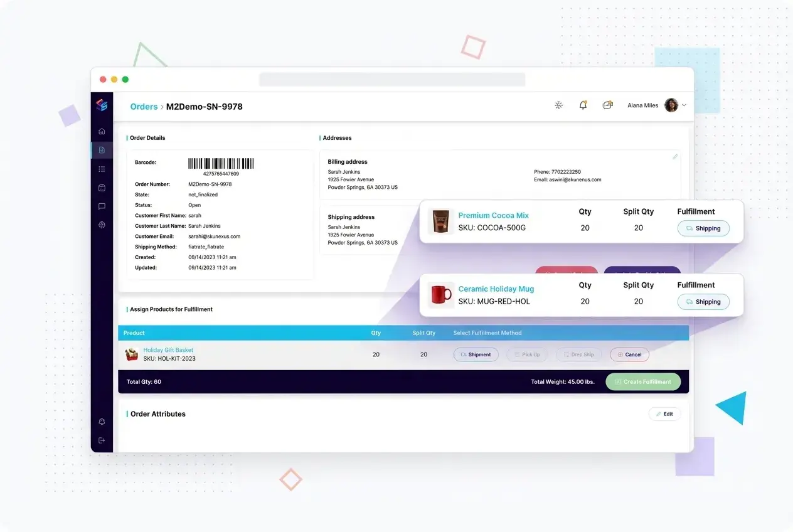
Task: Click the snowflake icon near the top right
Action: point(558,105)
